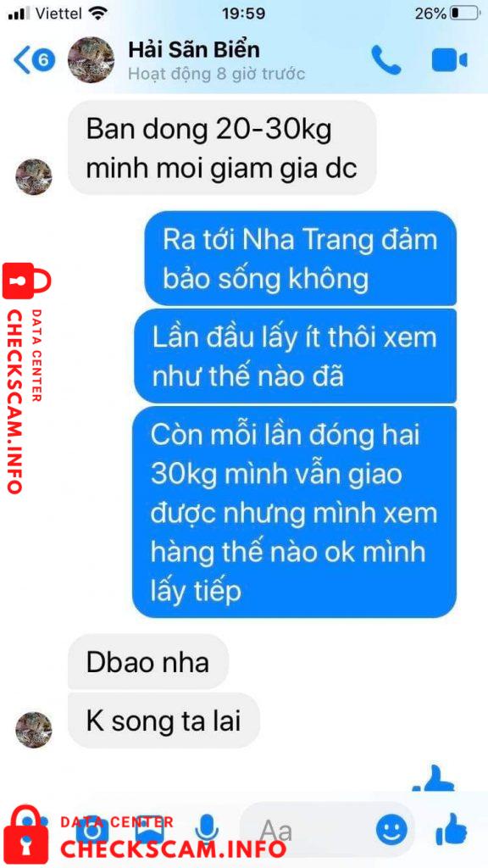Open the camera icon in message bar
488x868 pixels.
click(x=91, y=831)
